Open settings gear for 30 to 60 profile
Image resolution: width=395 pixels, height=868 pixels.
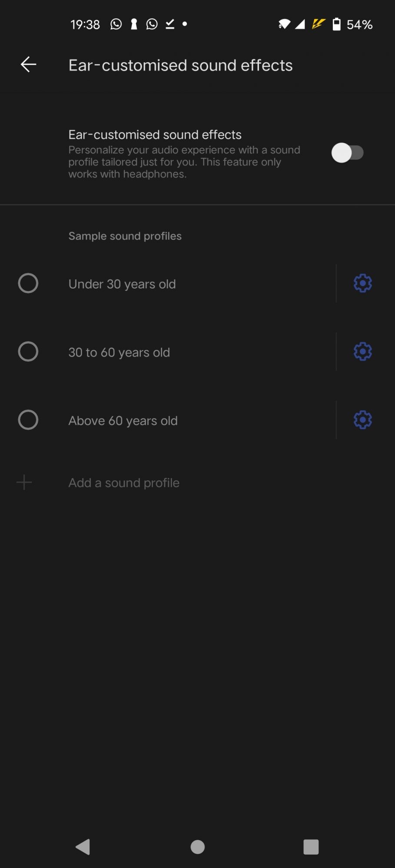tap(362, 352)
